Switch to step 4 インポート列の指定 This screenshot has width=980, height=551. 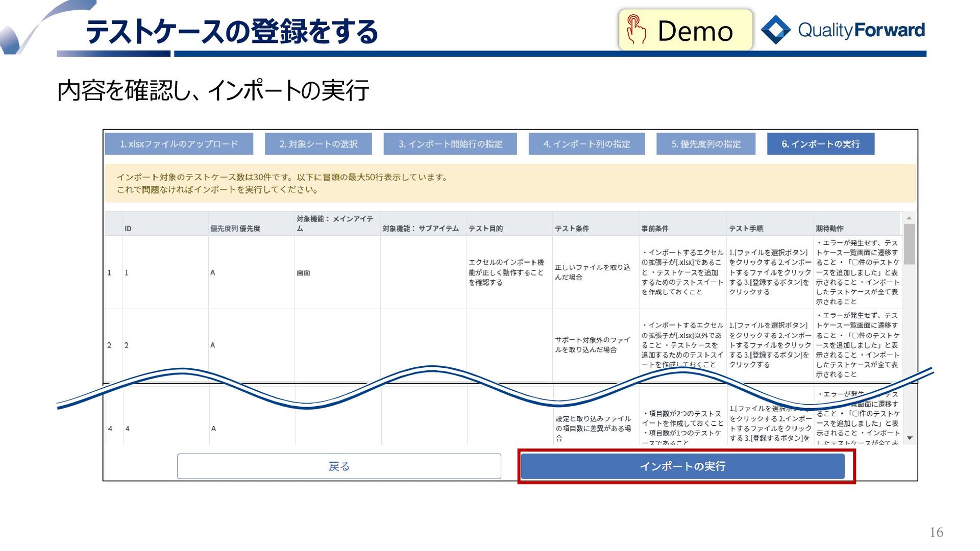[x=586, y=144]
